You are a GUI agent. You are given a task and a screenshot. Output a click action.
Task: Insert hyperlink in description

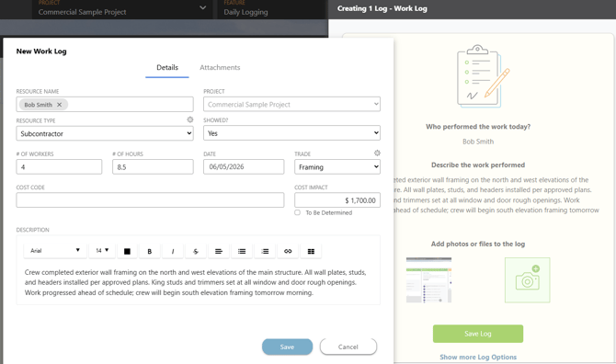click(x=288, y=251)
